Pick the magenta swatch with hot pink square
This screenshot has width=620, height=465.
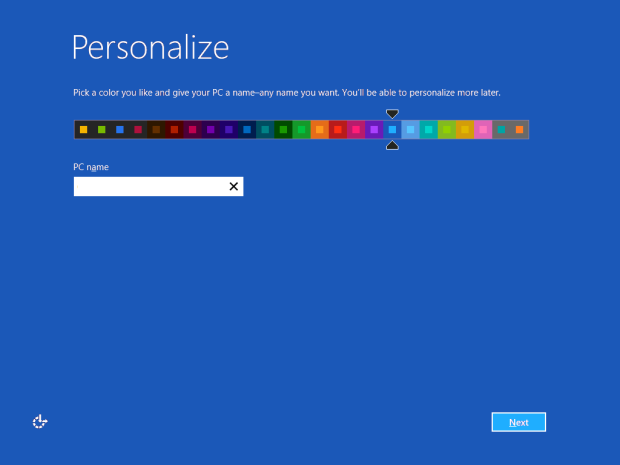point(356,130)
